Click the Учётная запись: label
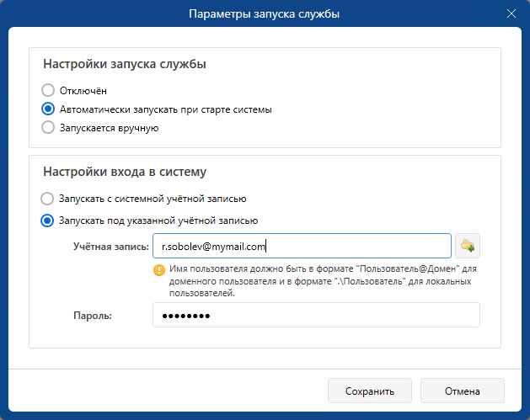The height and width of the screenshot is (420, 530). (111, 247)
